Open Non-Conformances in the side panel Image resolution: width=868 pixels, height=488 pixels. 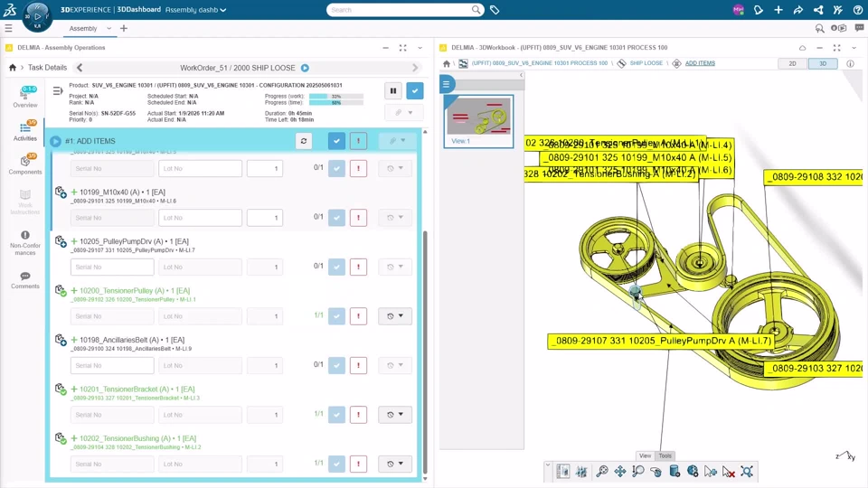pyautogui.click(x=25, y=243)
